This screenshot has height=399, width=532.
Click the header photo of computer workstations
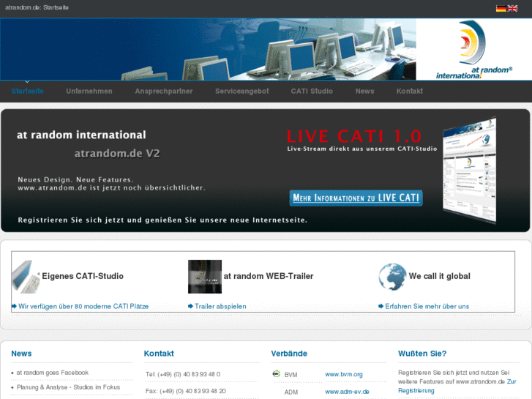click(208, 50)
